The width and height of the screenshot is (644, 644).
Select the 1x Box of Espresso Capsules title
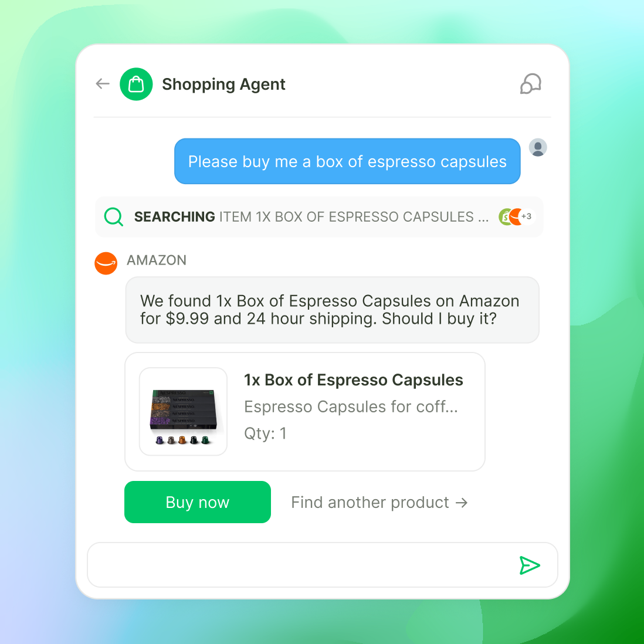(x=354, y=380)
